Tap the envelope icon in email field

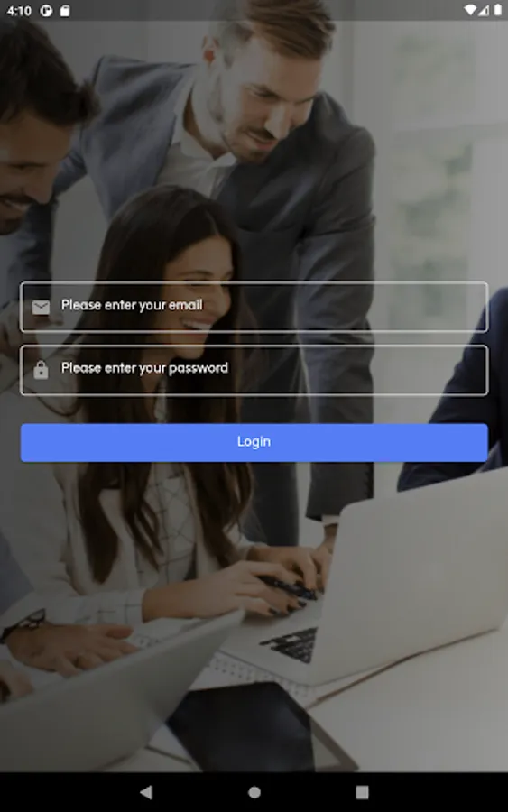pos(41,307)
